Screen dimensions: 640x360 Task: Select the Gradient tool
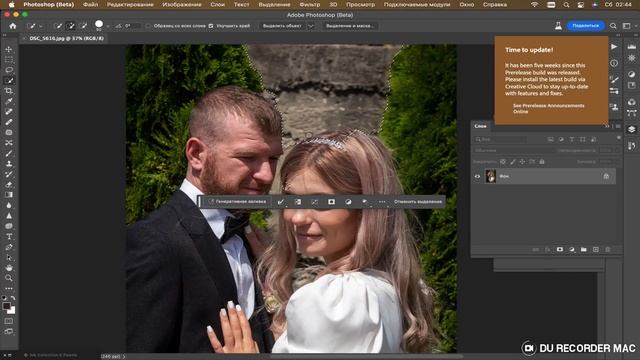[9, 195]
